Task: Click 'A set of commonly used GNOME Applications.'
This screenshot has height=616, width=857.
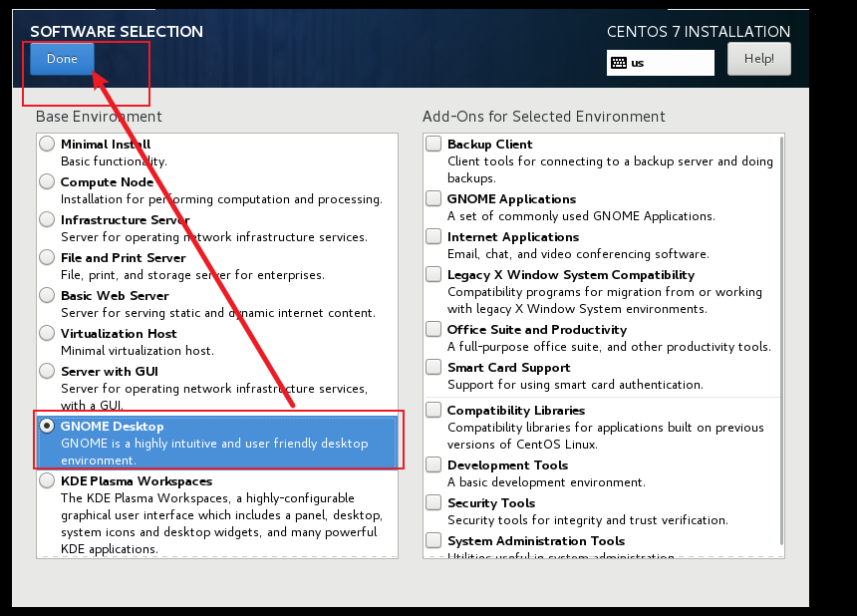Action: click(581, 216)
